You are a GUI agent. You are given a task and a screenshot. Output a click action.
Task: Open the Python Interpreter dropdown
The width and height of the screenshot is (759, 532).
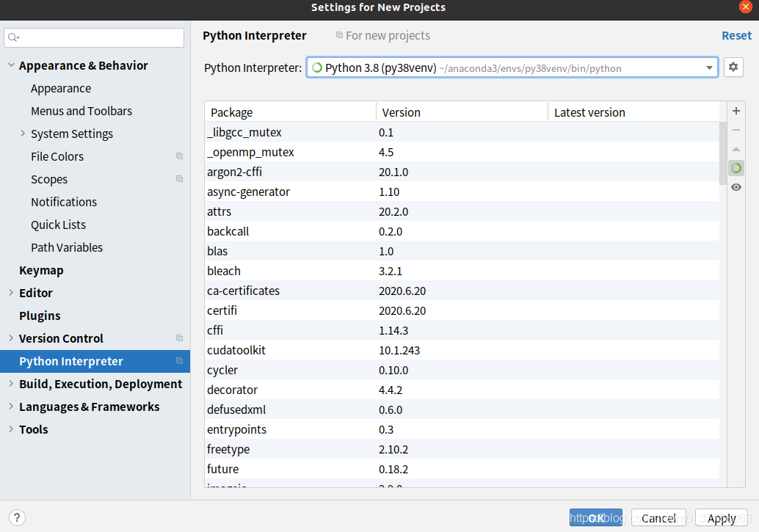[x=709, y=68]
